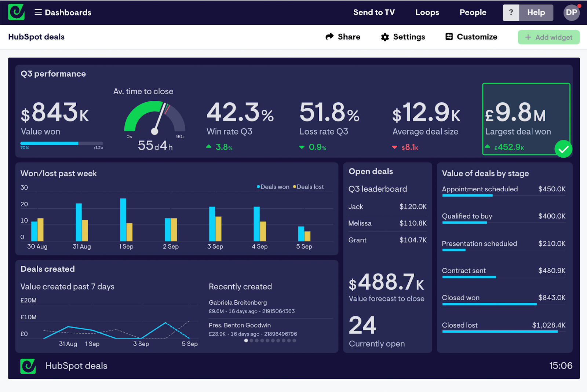Click Jack's leaderboard row
Screen dimensions: 587x392
pyautogui.click(x=387, y=206)
